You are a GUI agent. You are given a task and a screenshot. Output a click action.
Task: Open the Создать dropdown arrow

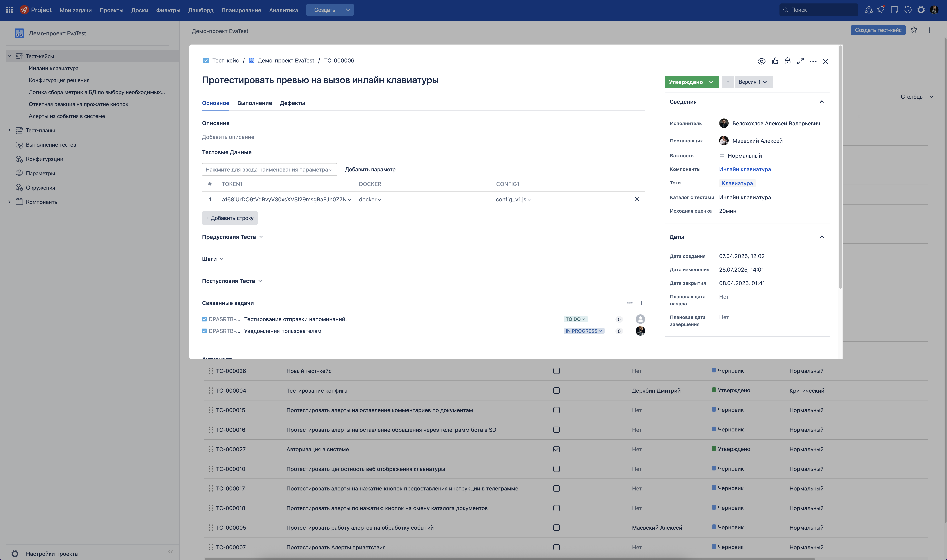pos(348,10)
